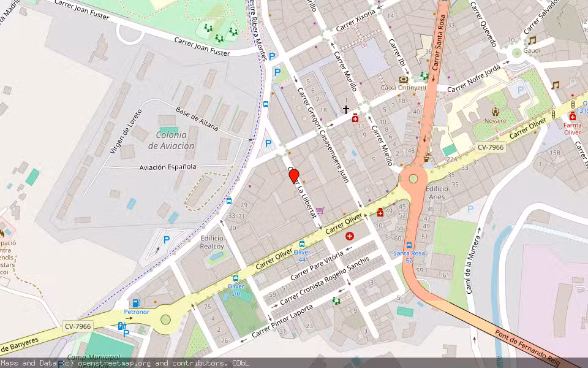Click the Aviación Española street label
The image size is (588, 368).
pyautogui.click(x=168, y=167)
